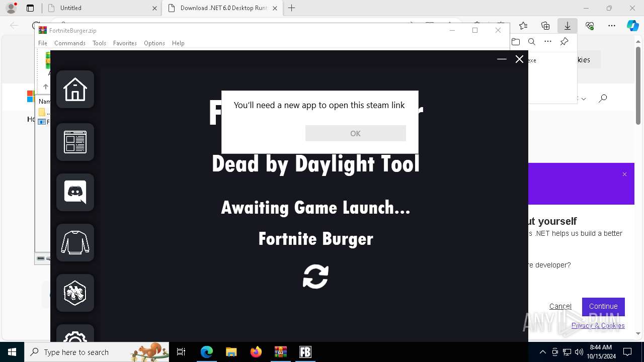Screen dimensions: 644x362
Task: Go up one level in WinRAR
Action: click(x=46, y=86)
